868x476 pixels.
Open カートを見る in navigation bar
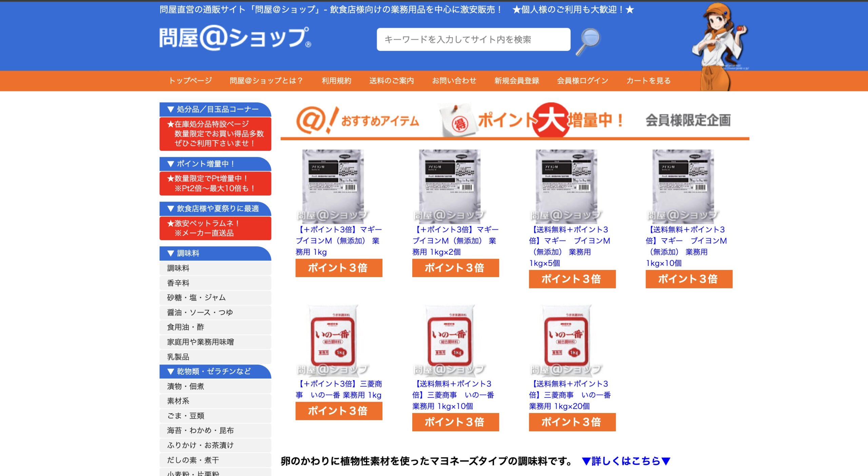tap(648, 81)
